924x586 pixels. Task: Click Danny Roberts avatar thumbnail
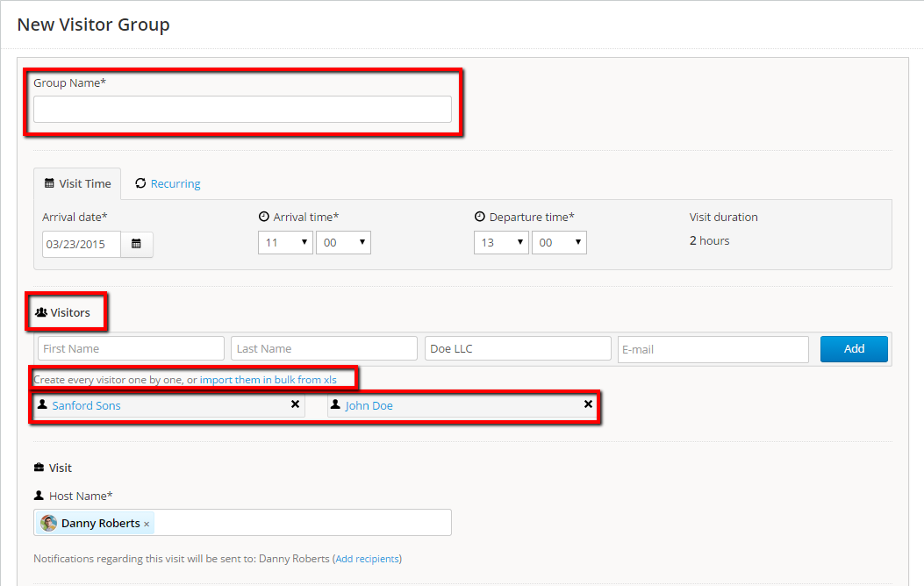coord(49,523)
